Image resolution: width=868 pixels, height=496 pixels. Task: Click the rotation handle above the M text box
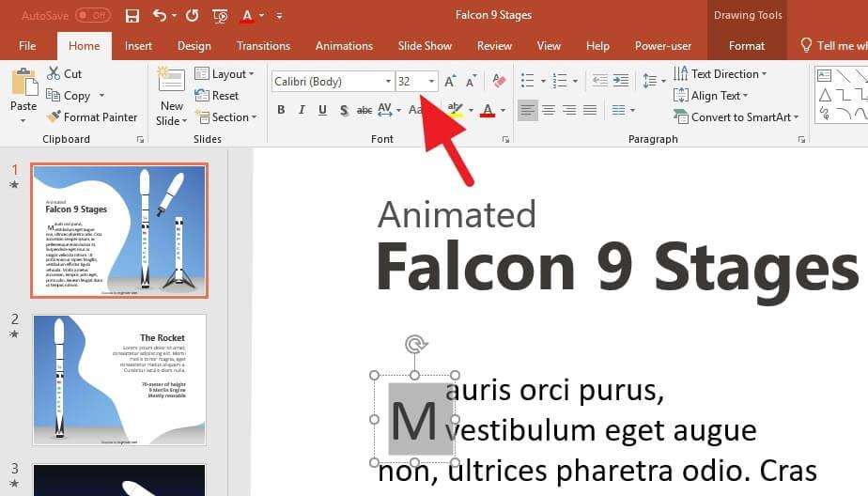[415, 345]
